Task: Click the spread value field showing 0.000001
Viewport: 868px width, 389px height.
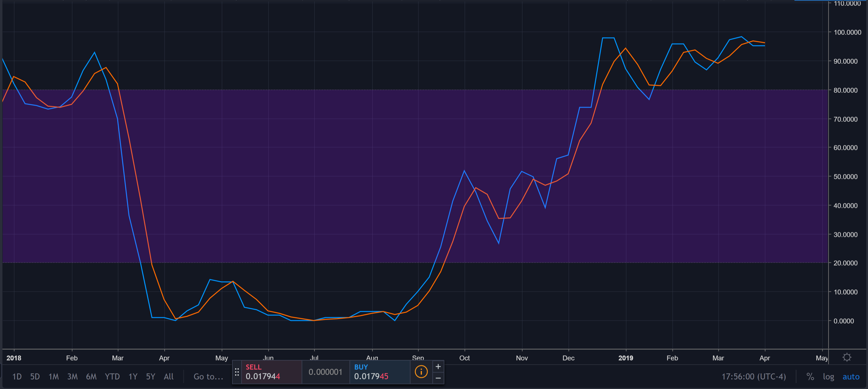Action: pos(325,372)
